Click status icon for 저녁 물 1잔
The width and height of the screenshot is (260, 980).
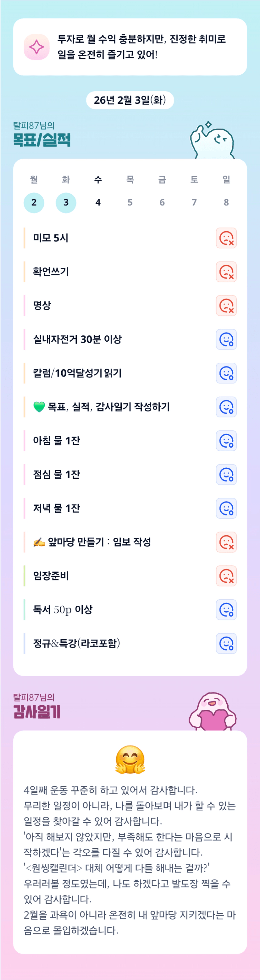pyautogui.click(x=226, y=508)
